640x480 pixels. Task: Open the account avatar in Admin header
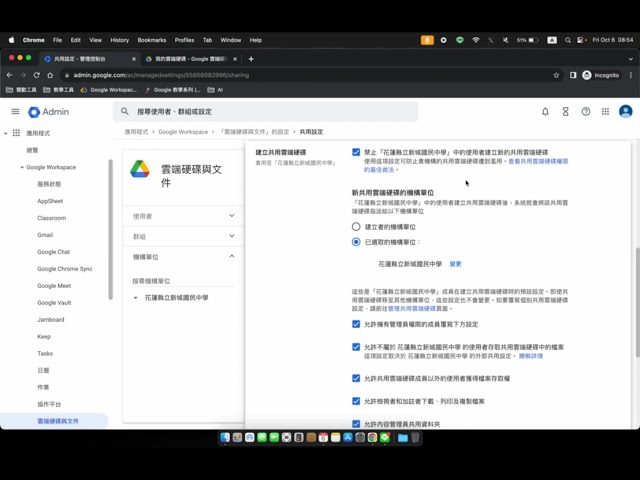tap(625, 111)
